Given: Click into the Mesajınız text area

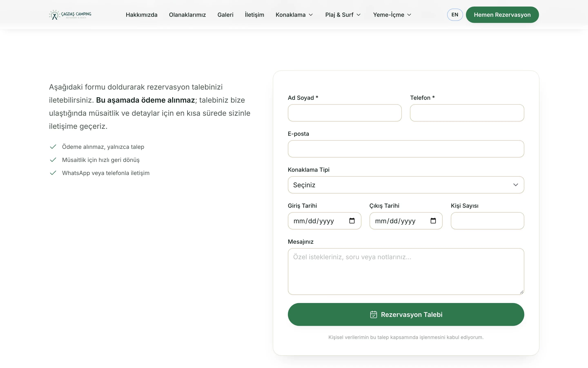Looking at the screenshot, I should tap(406, 271).
